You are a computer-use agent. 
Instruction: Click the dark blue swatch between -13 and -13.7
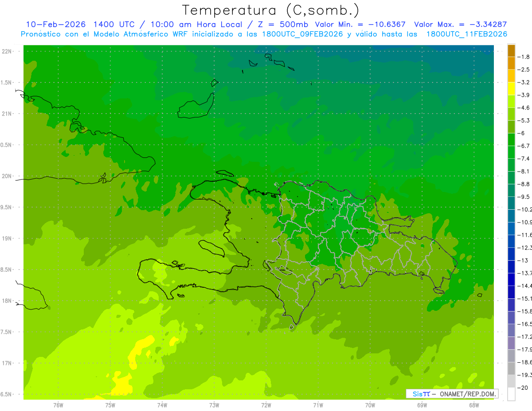(x=511, y=266)
